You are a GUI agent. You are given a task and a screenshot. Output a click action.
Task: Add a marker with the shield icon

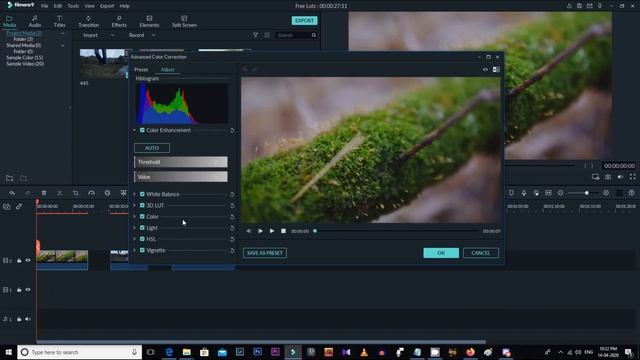click(511, 193)
